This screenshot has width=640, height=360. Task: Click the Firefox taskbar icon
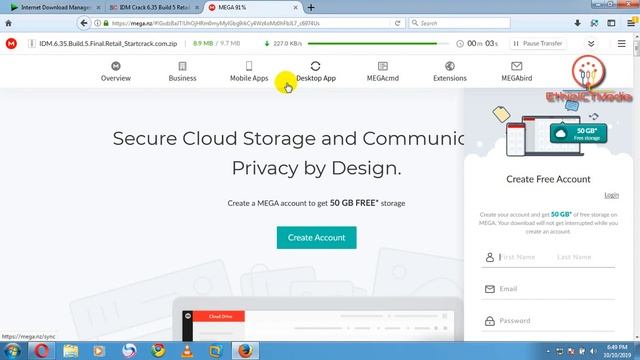point(245,351)
